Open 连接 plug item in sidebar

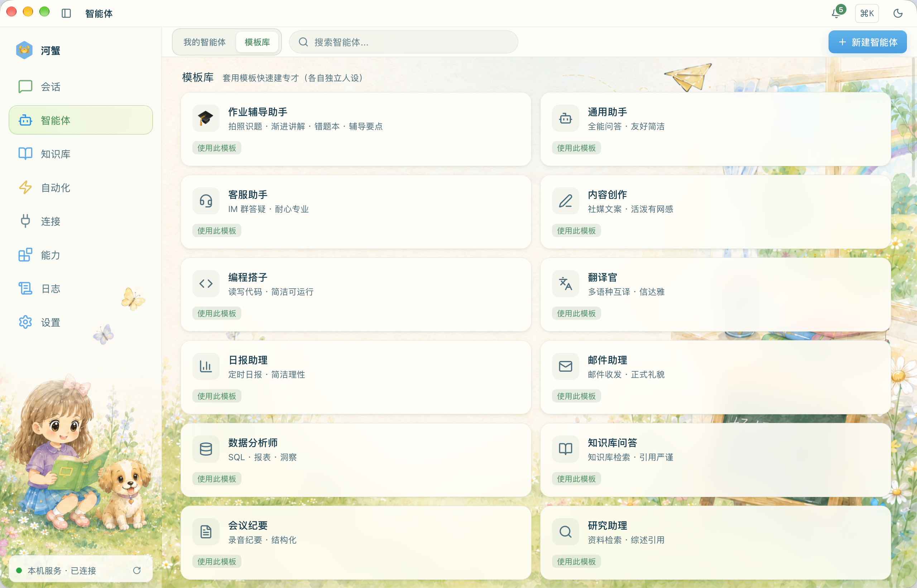[x=81, y=221]
